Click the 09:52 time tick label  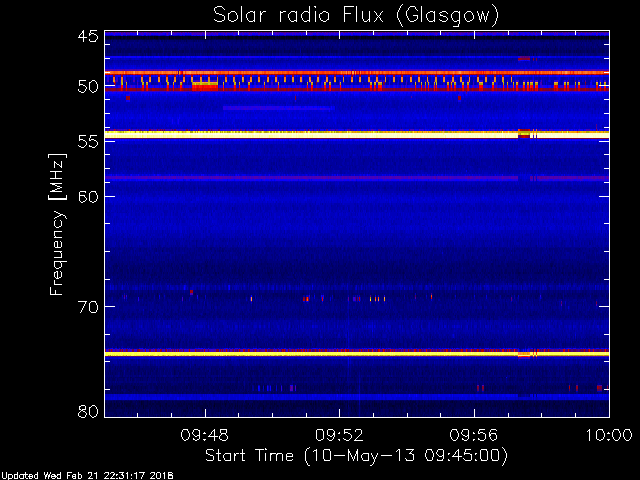pos(339,435)
